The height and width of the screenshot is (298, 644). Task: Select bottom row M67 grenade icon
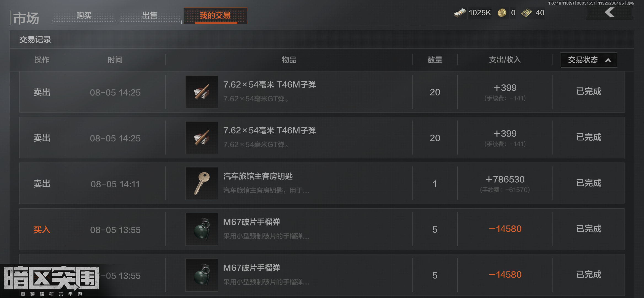point(202,275)
